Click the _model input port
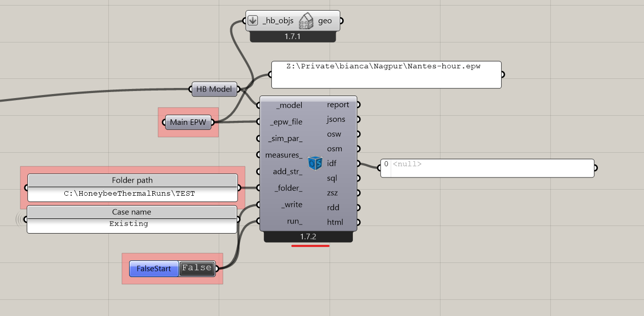The image size is (644, 316). [259, 106]
